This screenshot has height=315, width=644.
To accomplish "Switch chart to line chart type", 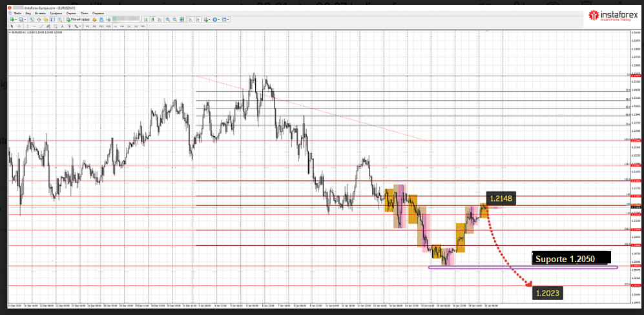I will tap(160, 20).
